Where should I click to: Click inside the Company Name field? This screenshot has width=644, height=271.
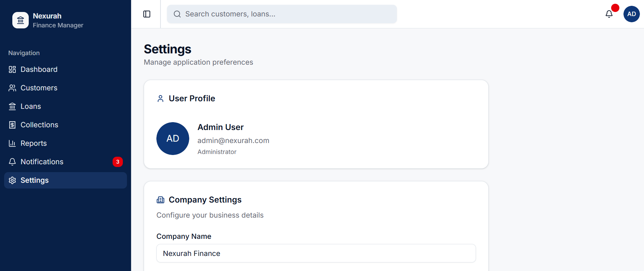coord(315,253)
